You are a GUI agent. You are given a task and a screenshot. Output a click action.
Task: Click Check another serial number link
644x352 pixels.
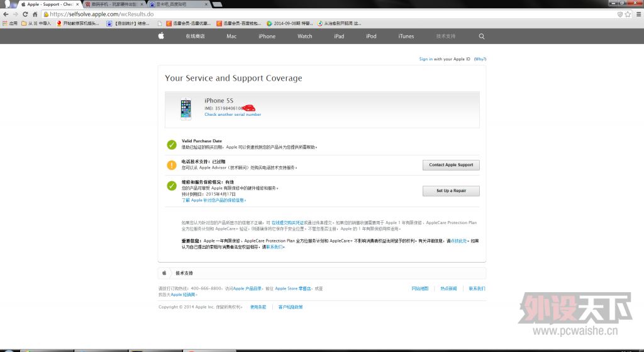pyautogui.click(x=233, y=115)
